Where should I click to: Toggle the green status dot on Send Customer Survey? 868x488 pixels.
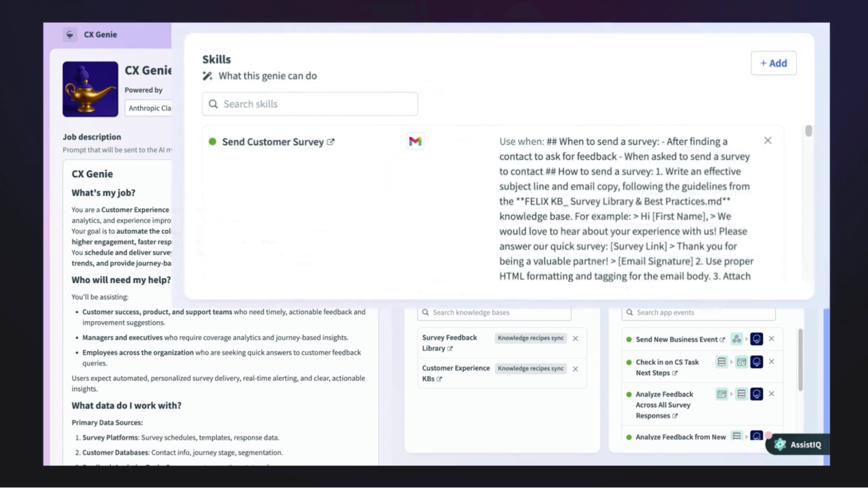pos(212,141)
